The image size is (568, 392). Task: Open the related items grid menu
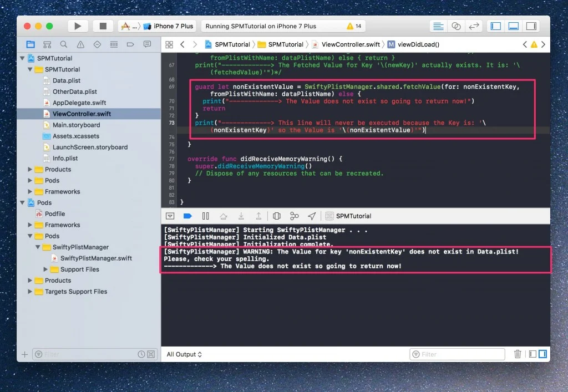click(169, 44)
